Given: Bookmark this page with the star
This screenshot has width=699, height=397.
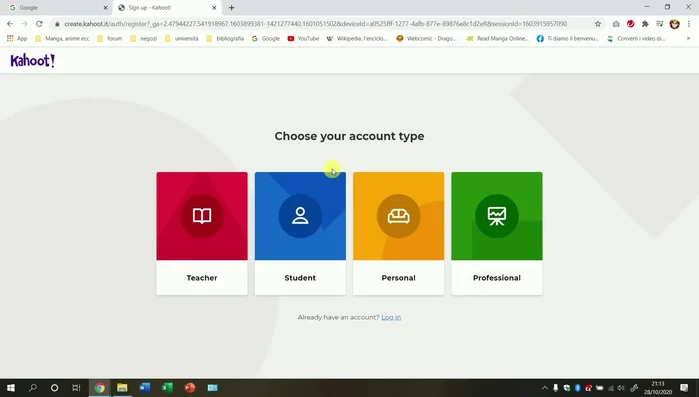Looking at the screenshot, I should tap(598, 24).
